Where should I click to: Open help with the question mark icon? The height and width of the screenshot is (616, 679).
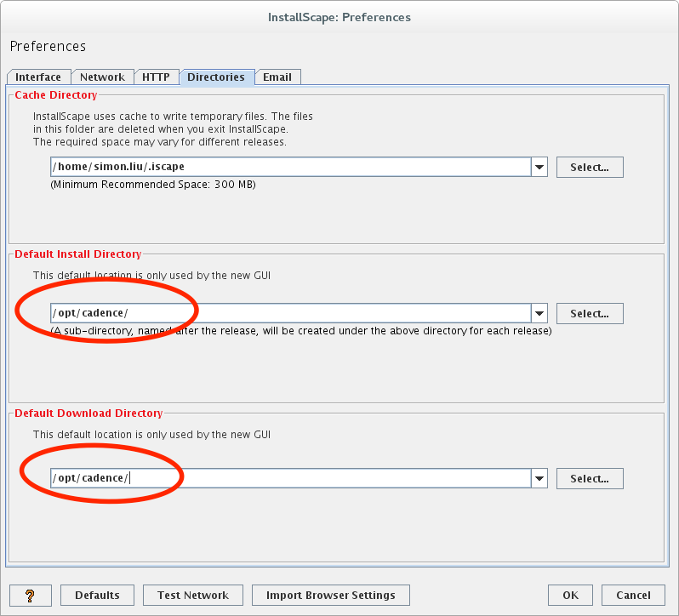click(x=31, y=596)
